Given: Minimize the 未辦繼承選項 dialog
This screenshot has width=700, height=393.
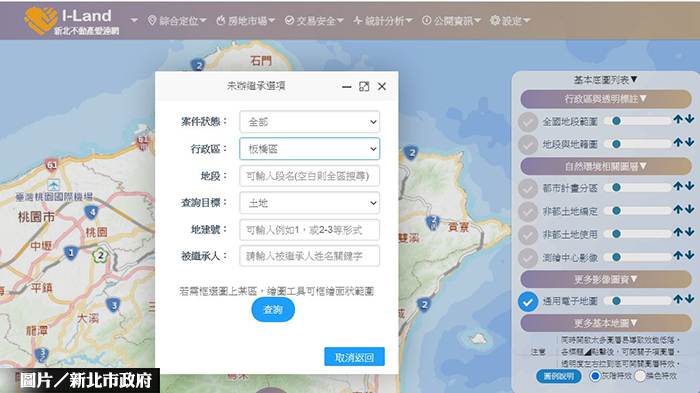Looking at the screenshot, I should coord(346,87).
